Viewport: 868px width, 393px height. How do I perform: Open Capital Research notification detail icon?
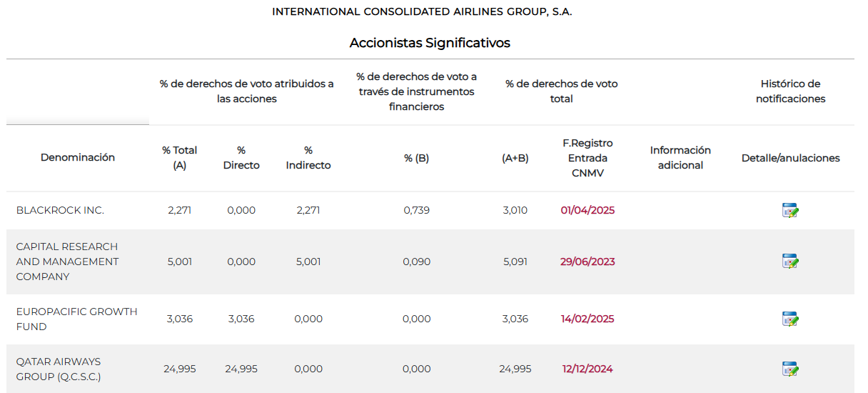pyautogui.click(x=790, y=261)
